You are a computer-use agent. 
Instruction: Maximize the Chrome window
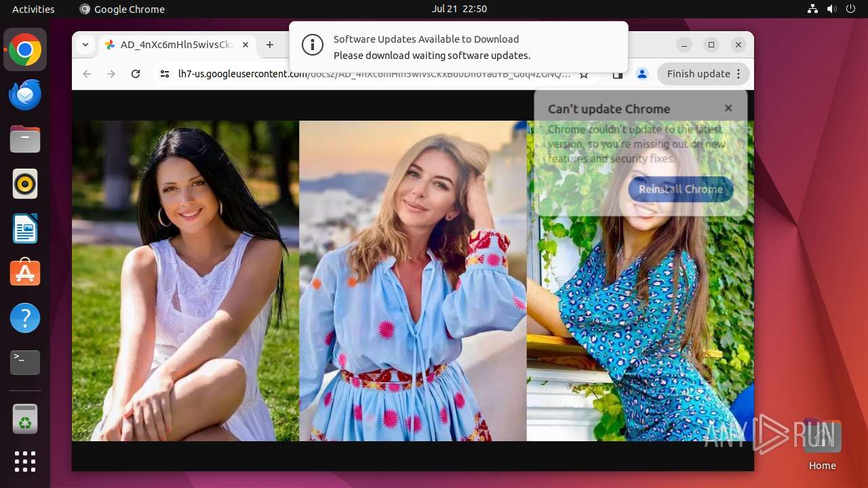[x=711, y=45]
